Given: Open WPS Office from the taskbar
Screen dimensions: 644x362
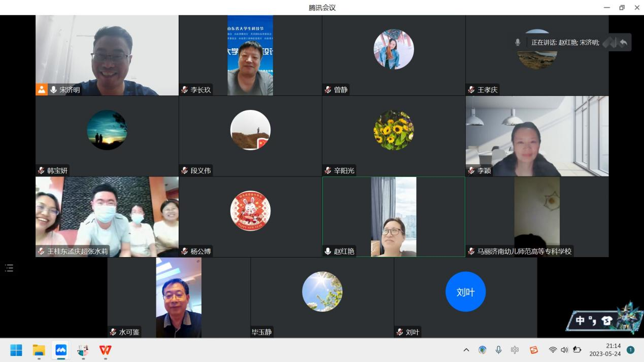Looking at the screenshot, I should (x=105, y=350).
